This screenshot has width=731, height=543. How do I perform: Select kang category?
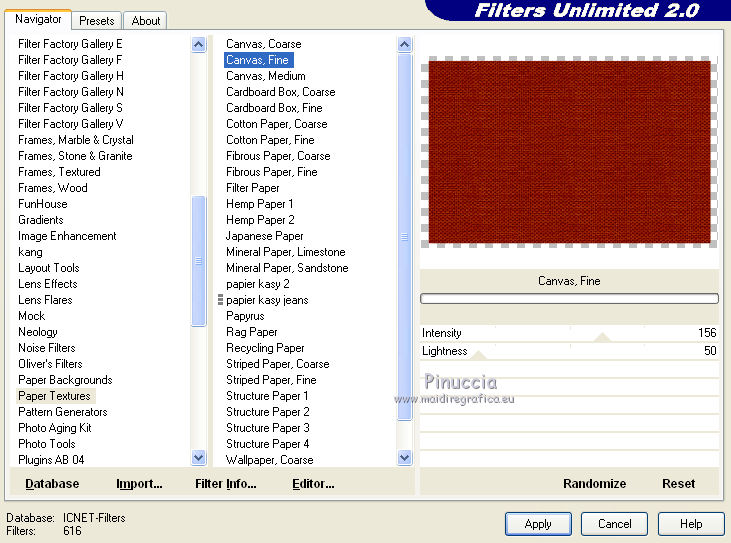coord(30,252)
